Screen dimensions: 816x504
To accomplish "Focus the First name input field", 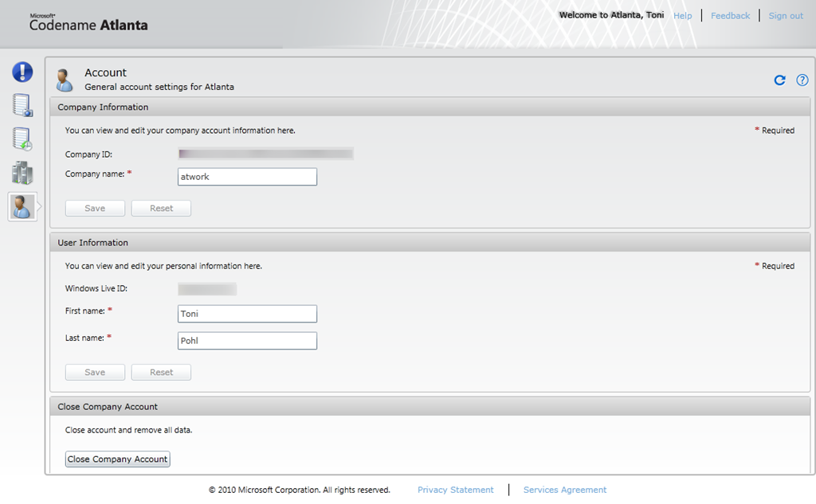I will tap(247, 314).
